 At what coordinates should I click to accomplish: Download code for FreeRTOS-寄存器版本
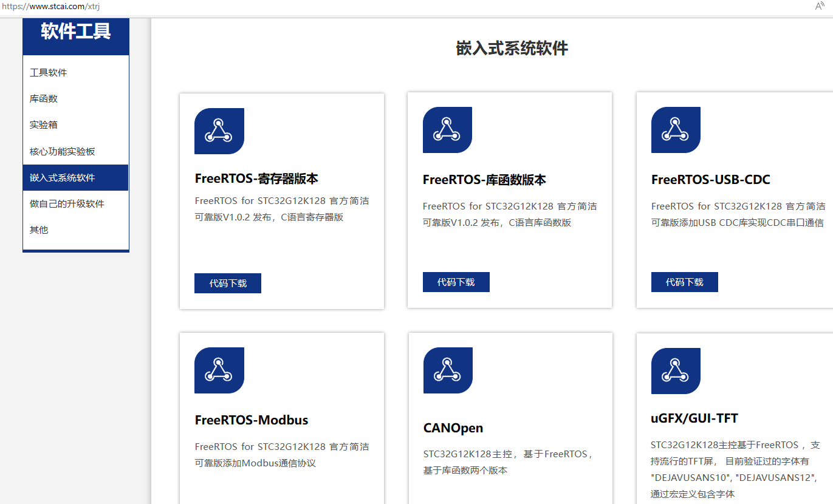pos(228,283)
